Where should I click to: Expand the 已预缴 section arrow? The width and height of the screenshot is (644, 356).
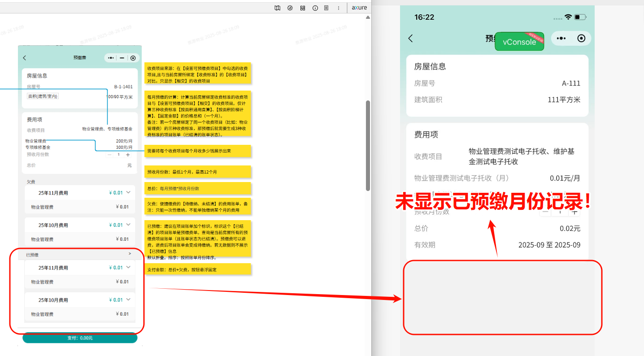click(130, 253)
